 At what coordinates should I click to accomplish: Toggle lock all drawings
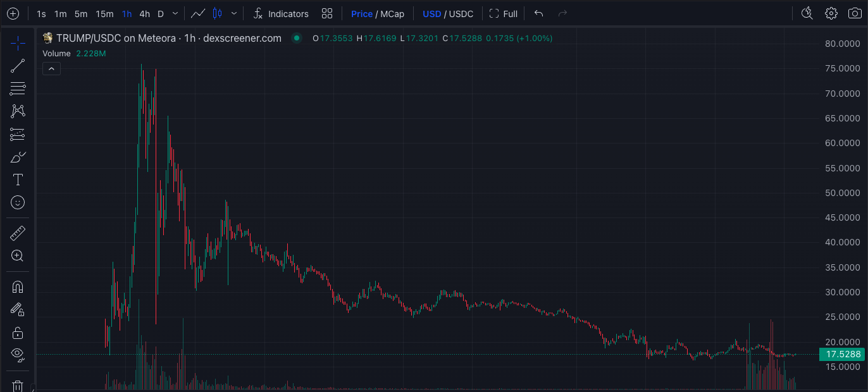(x=18, y=332)
